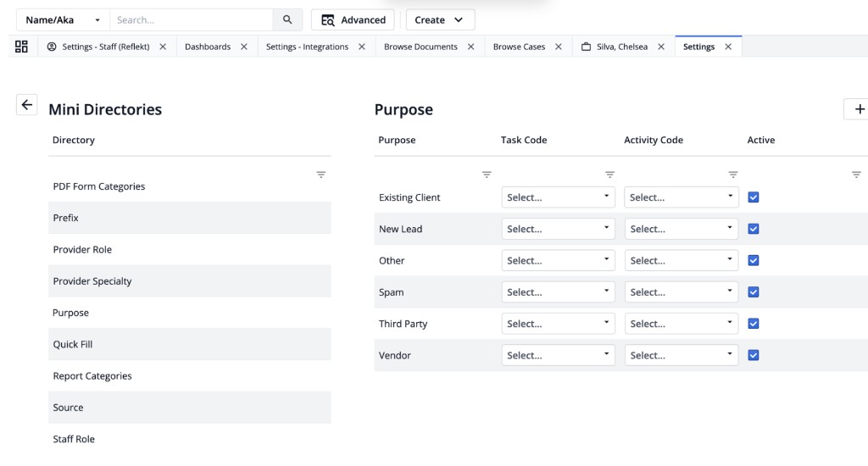Open filter icon for Task Code column
Screen dimensions: 868x466
click(x=609, y=175)
